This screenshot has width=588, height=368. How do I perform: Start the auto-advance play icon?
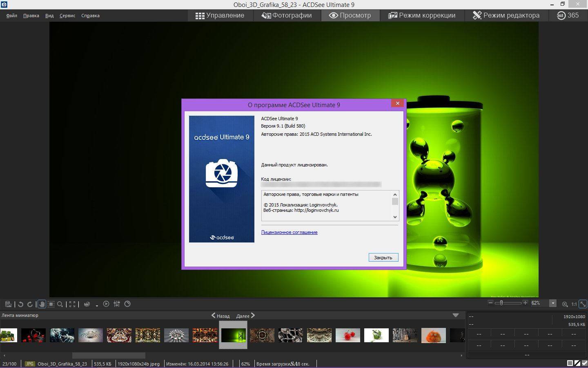(106, 304)
